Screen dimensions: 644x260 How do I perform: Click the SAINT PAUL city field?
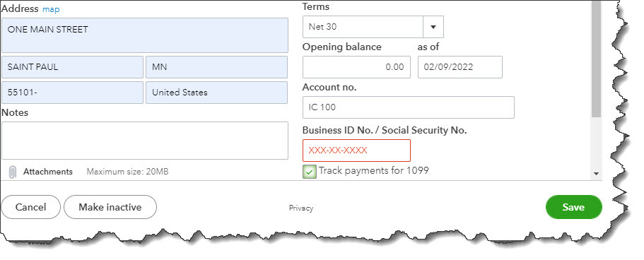click(x=72, y=67)
